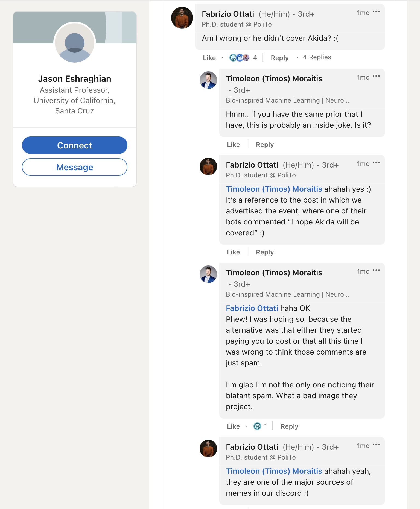Open options menu on Timoleon's spam reply
Screen dimensions: 420x509
376,270
